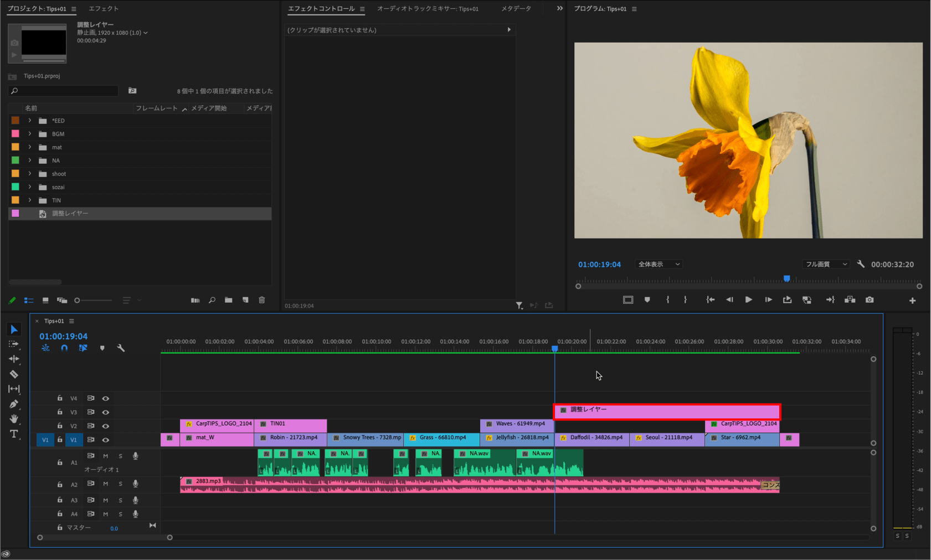Screen dimensions: 931x560
Task: Pick the Ripple Edit tool
Action: (x=14, y=359)
